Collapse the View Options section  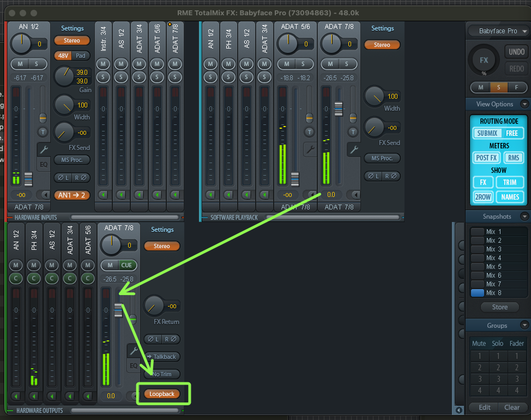pyautogui.click(x=524, y=104)
